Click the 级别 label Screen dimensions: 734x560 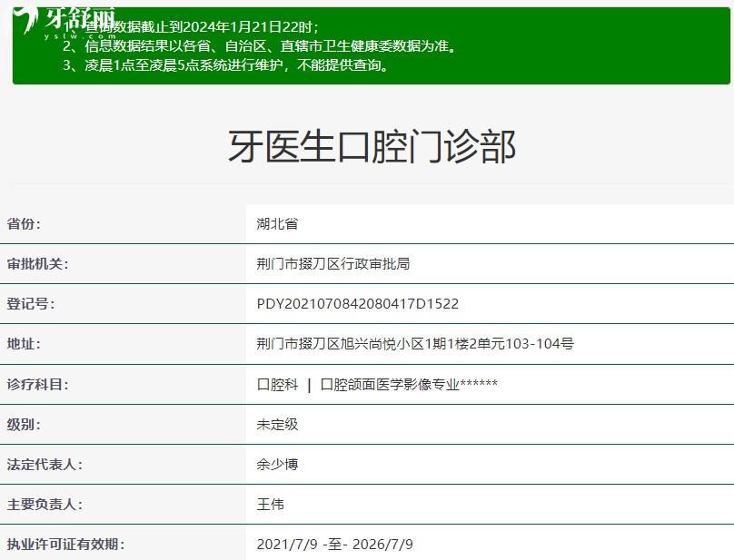coord(24,425)
